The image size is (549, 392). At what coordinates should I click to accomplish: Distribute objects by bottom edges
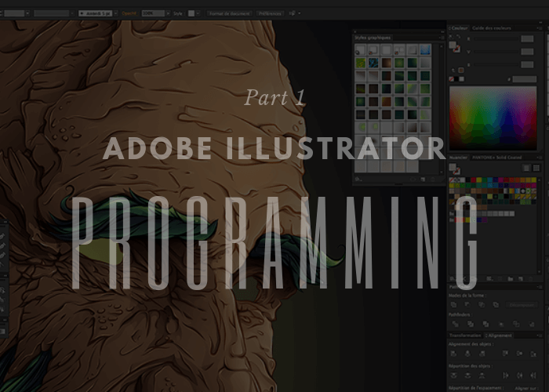(482, 376)
